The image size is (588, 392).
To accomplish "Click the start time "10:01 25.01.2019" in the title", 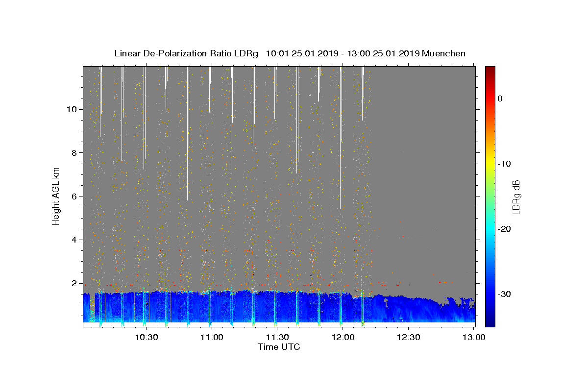I will tap(302, 53).
